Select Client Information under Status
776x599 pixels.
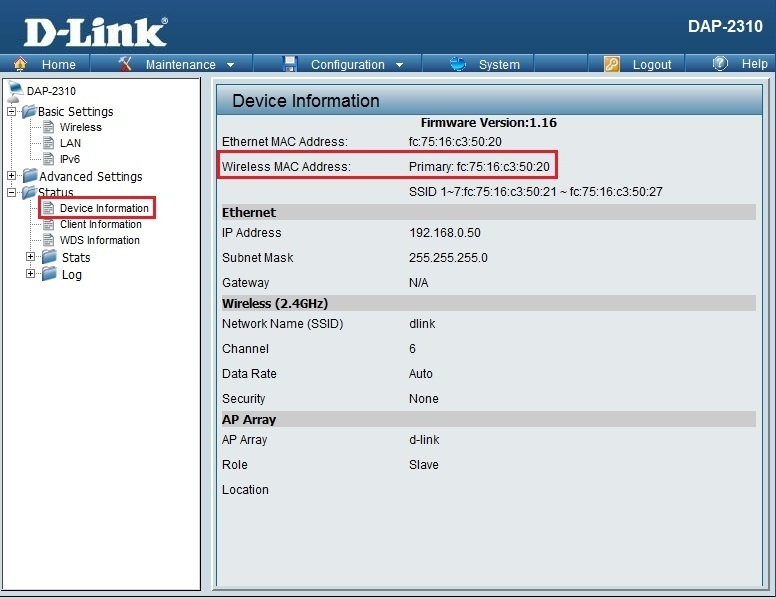100,224
